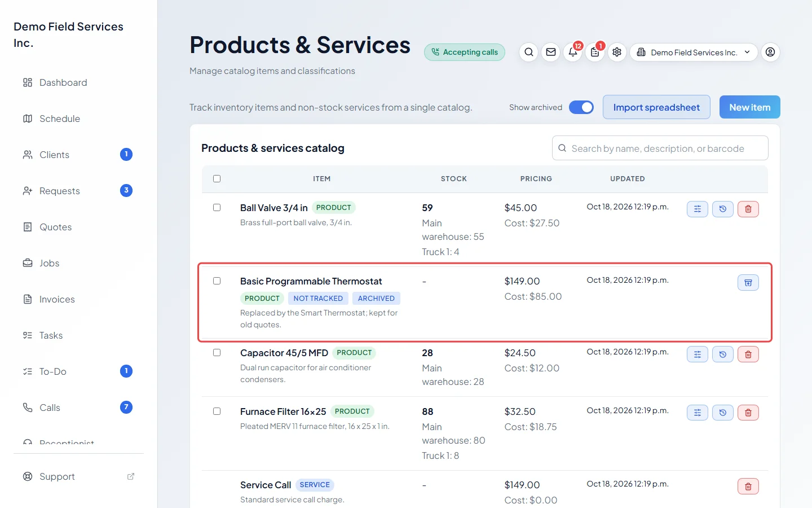Screen dimensions: 812x508
Task: Open the user profile avatar icon
Action: [770, 52]
